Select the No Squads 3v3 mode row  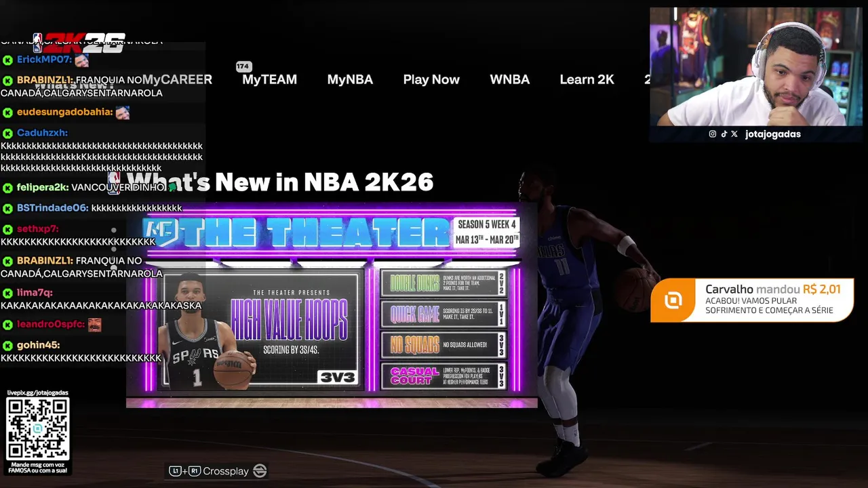tap(443, 345)
